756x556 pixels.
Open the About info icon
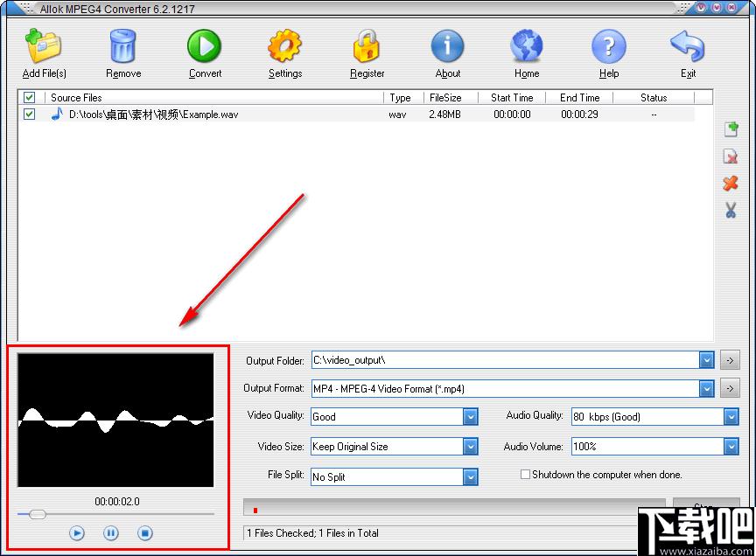pos(447,45)
